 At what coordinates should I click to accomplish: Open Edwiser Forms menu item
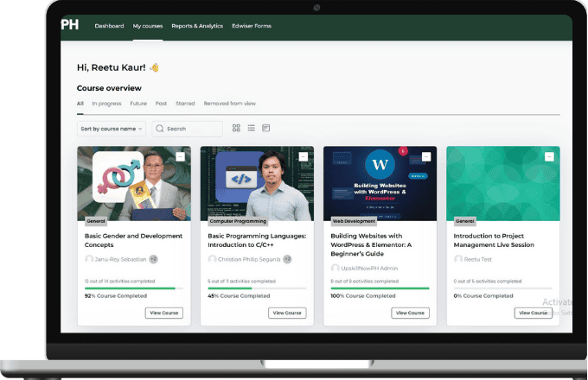click(252, 26)
